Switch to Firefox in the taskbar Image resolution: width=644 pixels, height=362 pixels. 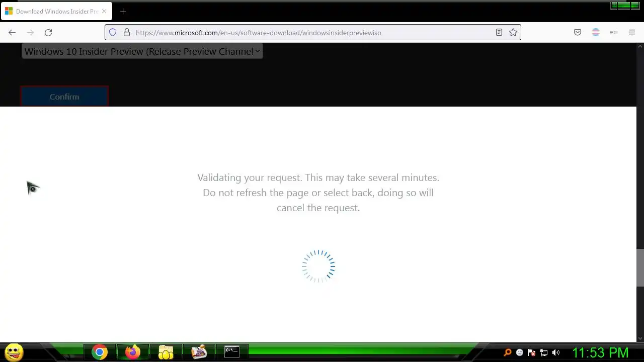click(133, 352)
